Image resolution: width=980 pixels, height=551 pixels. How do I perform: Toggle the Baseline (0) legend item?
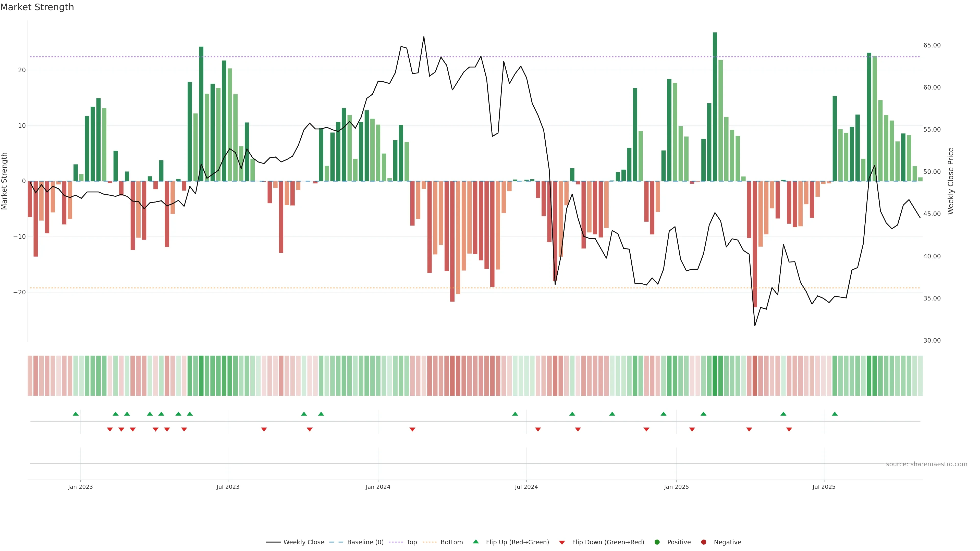click(x=357, y=542)
